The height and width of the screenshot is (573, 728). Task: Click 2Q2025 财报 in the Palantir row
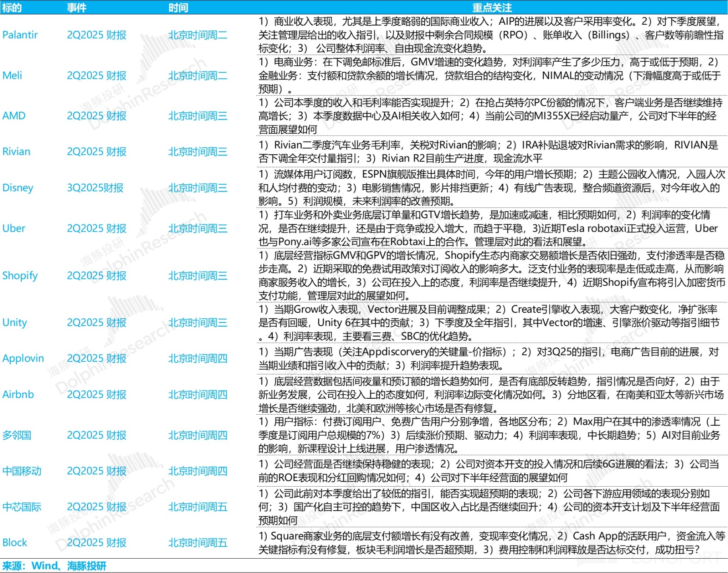97,35
